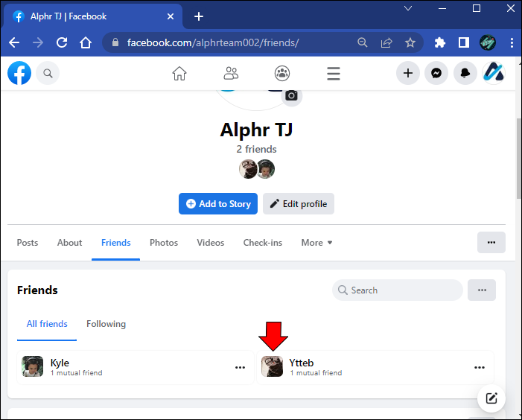This screenshot has height=420, width=522.
Task: Open the 2 friends link
Action: (256, 149)
